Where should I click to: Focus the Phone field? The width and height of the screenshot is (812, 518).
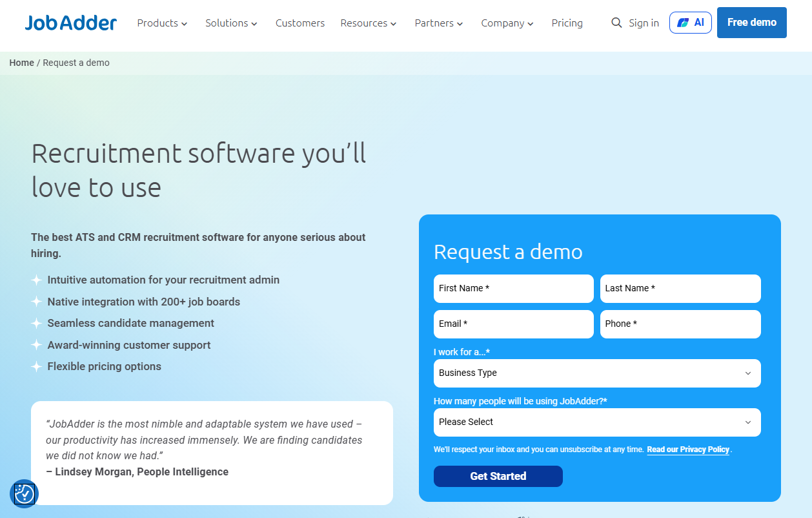coord(680,324)
